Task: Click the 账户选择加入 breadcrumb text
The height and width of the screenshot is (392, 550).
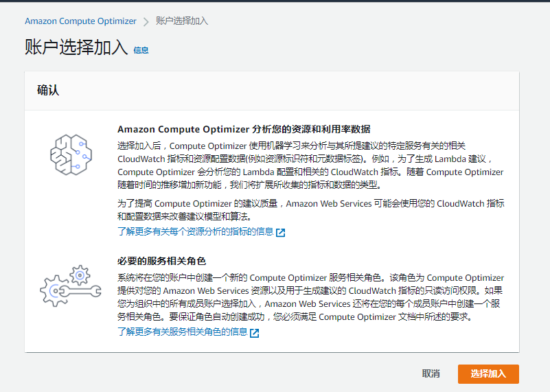Action: [x=182, y=21]
